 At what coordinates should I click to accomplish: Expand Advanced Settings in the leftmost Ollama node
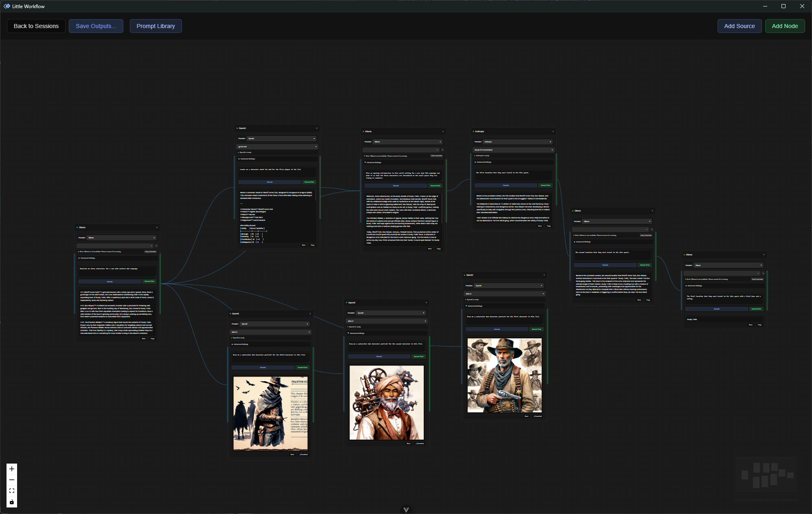point(88,258)
